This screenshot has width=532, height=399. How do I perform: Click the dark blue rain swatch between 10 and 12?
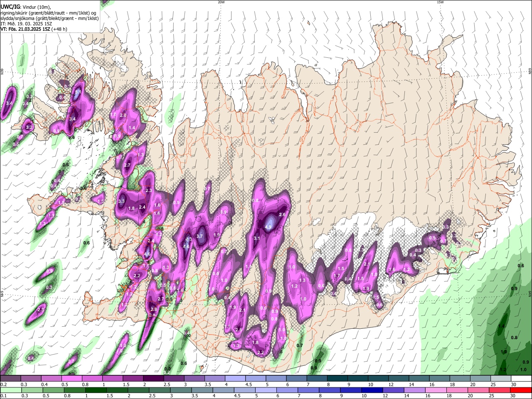tap(371, 390)
